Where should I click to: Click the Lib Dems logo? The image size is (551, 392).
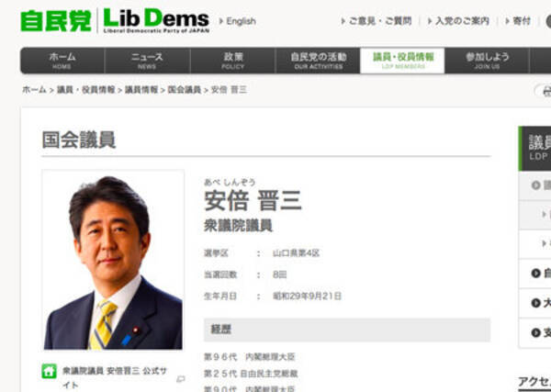click(x=156, y=21)
